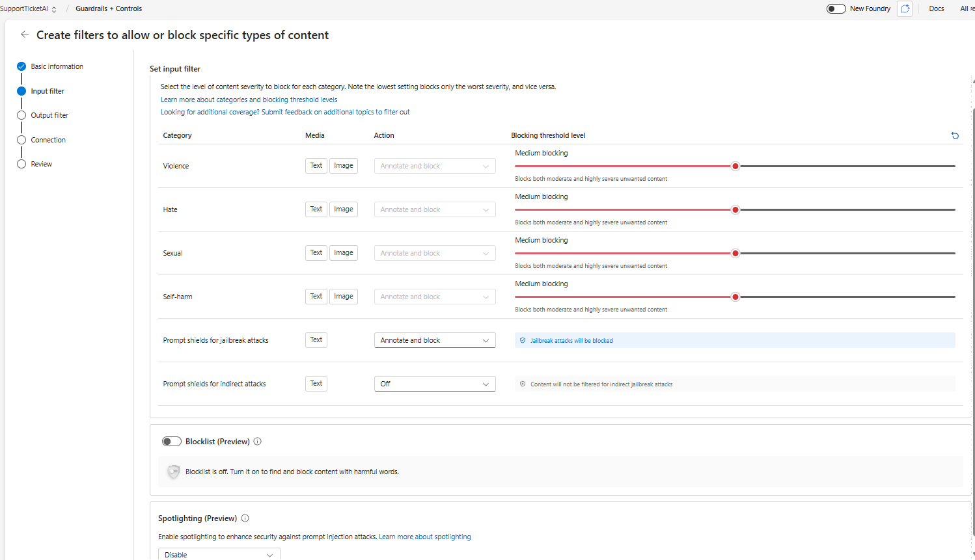Click the Sexual blocking threshold slider handle

(x=735, y=253)
